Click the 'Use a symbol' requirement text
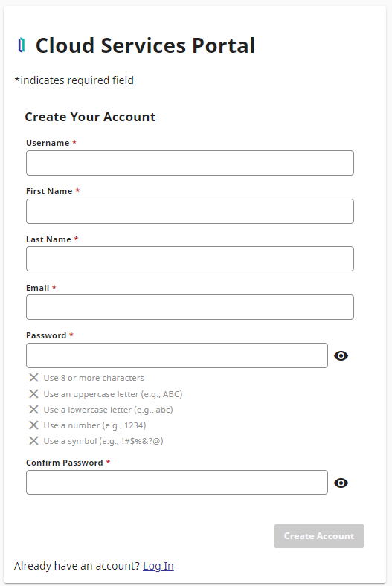 103,441
